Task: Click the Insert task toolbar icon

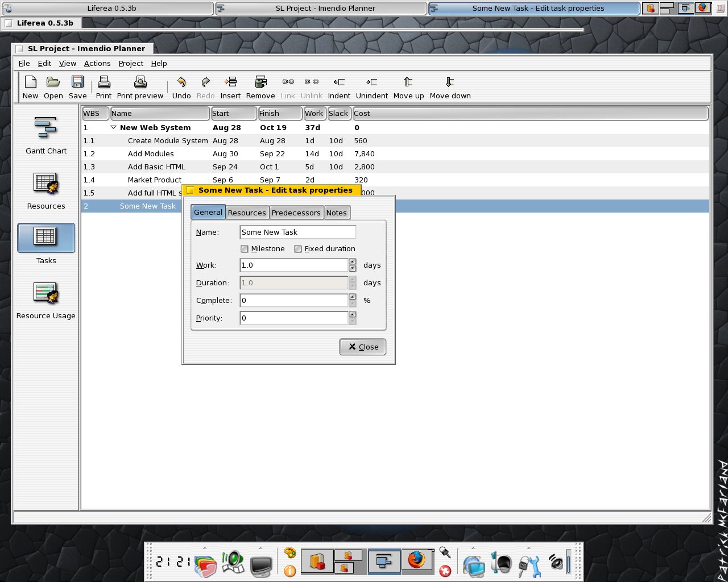Action: (x=230, y=88)
